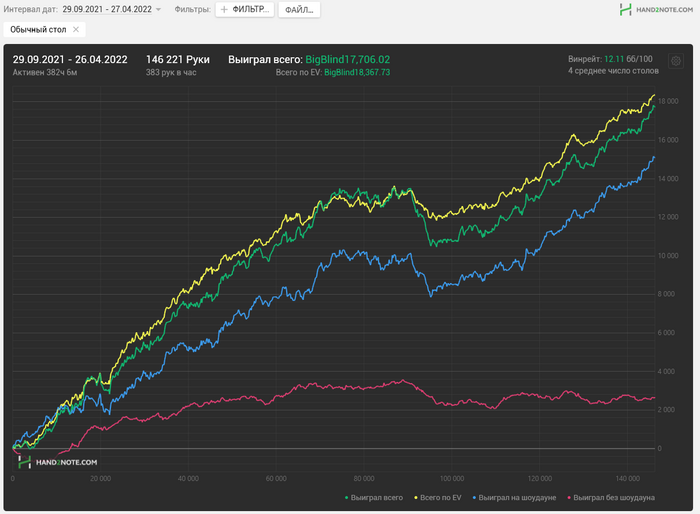Click the 'Фильтры:' label

click(192, 9)
